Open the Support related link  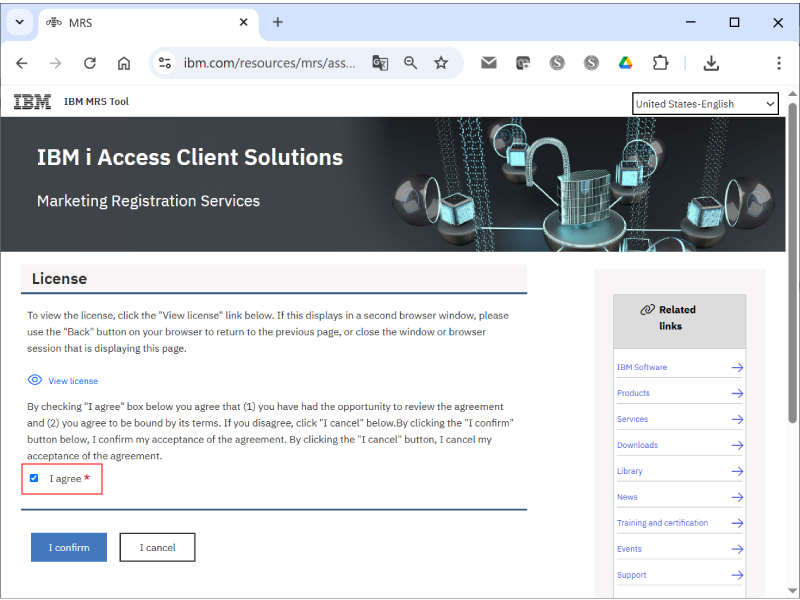(632, 575)
